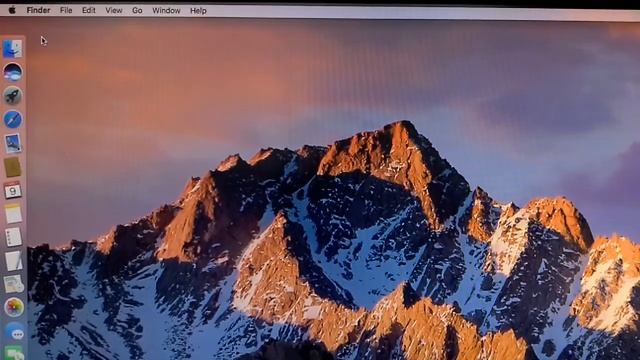Open Contacts brown book icon

13,167
